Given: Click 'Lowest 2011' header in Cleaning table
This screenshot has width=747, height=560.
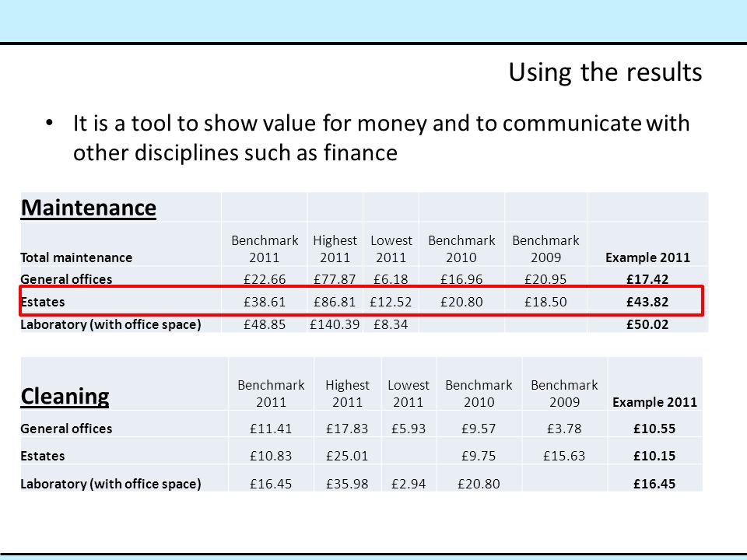Looking at the screenshot, I should [409, 394].
